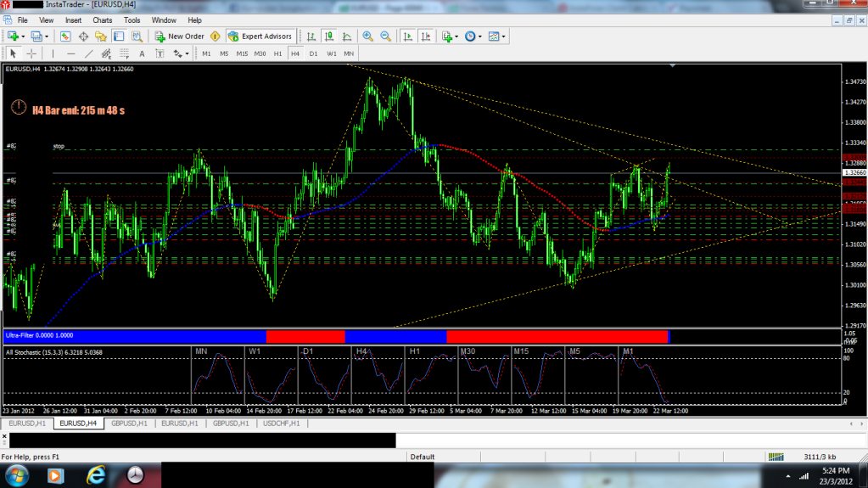Expand the Templates dropdown arrow

click(503, 36)
